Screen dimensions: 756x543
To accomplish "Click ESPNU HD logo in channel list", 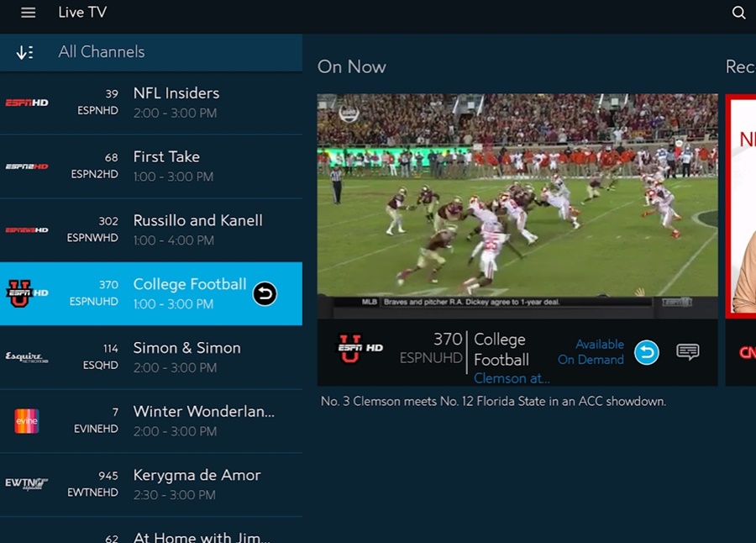I will [27, 293].
